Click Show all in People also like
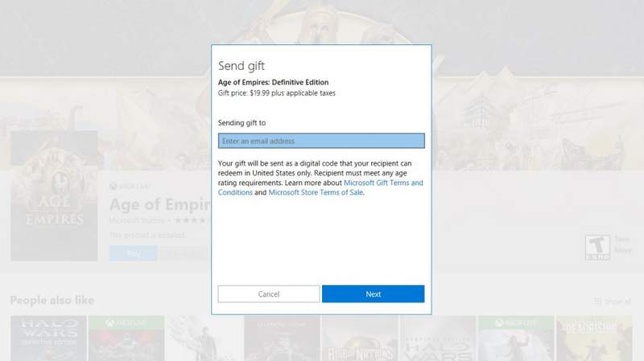The image size is (644, 361). pyautogui.click(x=617, y=302)
